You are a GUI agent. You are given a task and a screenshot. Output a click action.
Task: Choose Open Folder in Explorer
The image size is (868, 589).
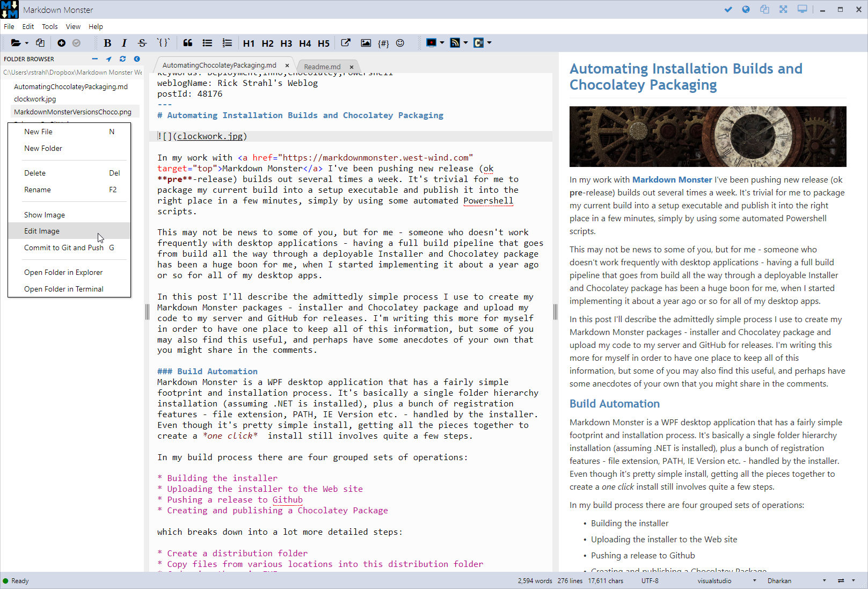click(69, 272)
